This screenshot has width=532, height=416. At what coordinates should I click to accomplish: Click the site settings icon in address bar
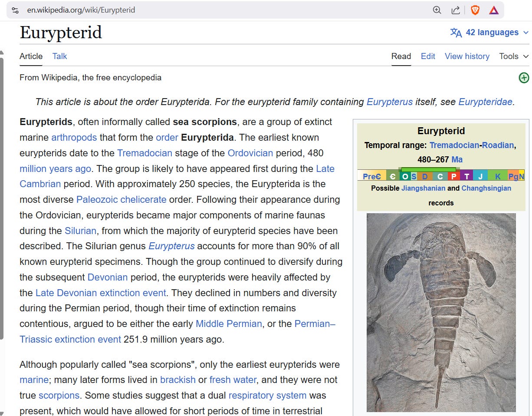pos(15,10)
